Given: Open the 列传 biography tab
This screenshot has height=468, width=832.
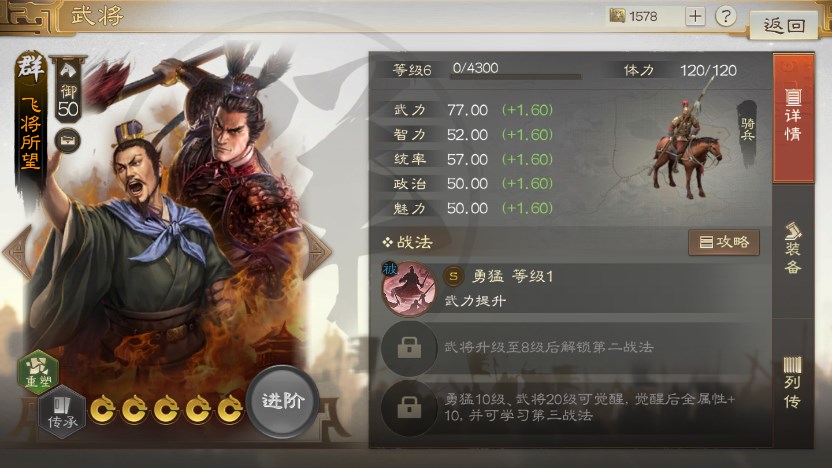Looking at the screenshot, I should (x=793, y=383).
